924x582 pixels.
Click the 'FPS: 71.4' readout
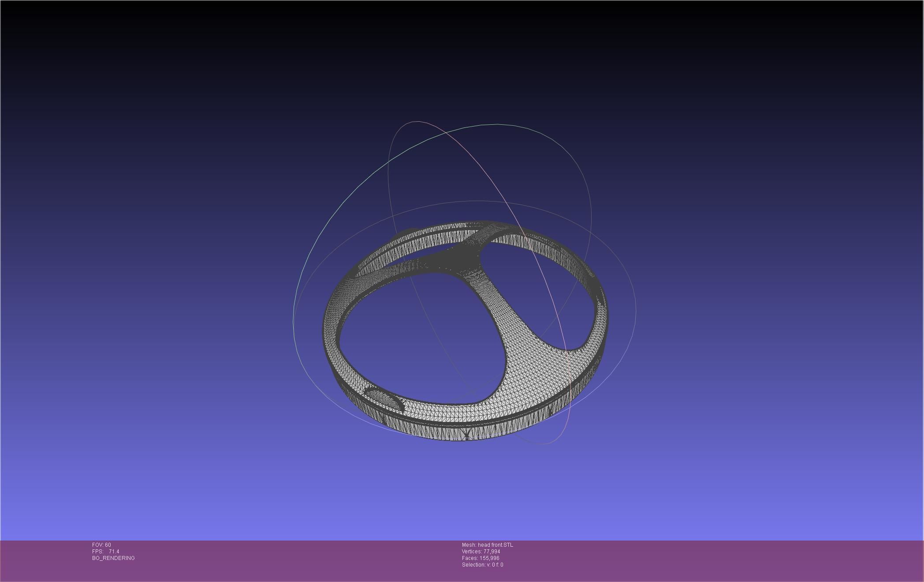[x=105, y=552]
